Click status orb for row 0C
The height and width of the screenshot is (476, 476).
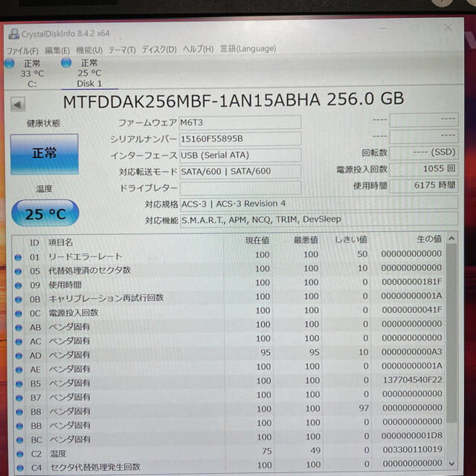[19, 314]
